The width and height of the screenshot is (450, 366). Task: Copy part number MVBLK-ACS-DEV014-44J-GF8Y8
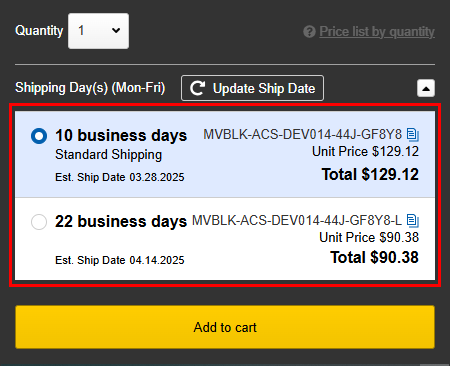[413, 135]
